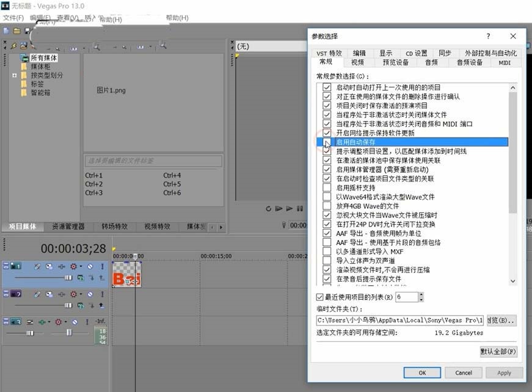Enable the 启用自动保存 checkbox

coord(328,142)
